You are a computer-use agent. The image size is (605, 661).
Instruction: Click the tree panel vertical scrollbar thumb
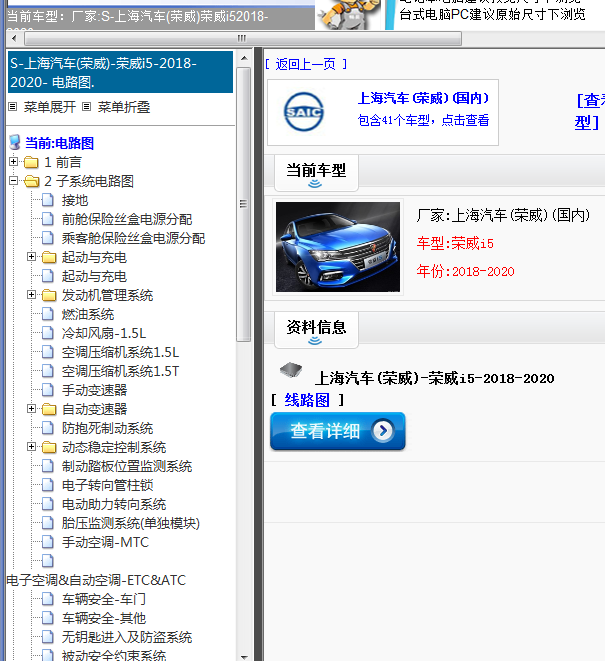(x=244, y=204)
